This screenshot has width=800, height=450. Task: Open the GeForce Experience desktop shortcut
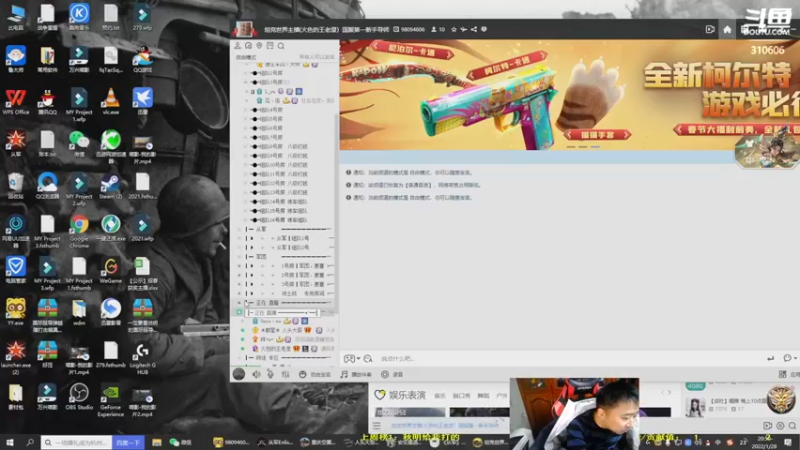[x=111, y=400]
